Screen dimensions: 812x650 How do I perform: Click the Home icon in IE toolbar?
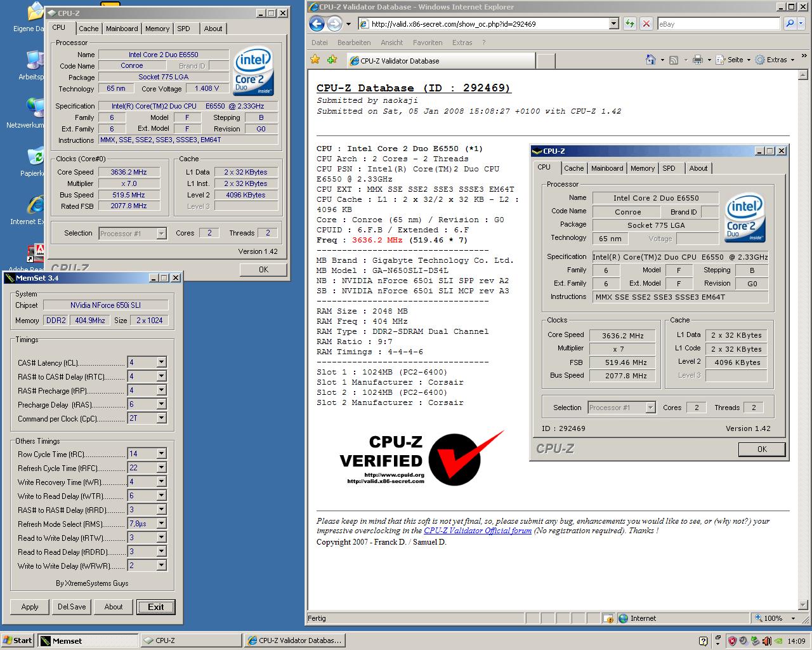click(650, 60)
